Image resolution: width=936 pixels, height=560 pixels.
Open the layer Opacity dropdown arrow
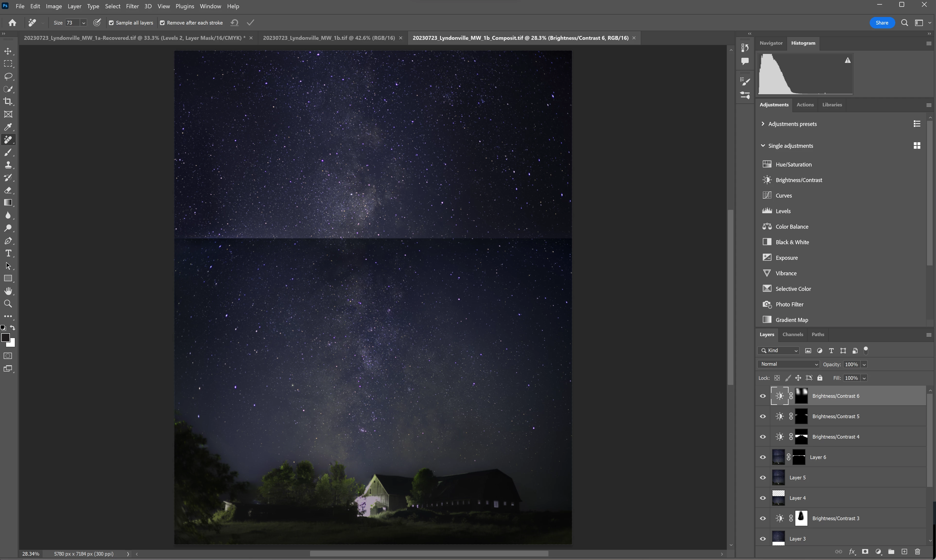click(864, 365)
